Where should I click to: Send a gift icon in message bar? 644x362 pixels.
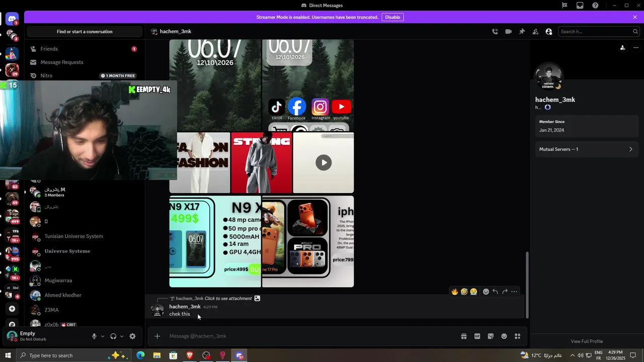(464, 336)
